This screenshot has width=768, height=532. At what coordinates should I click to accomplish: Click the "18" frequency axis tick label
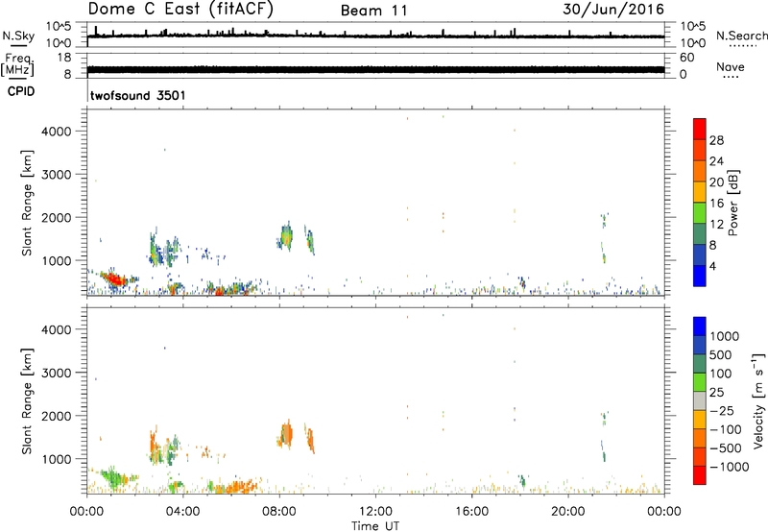click(x=64, y=58)
